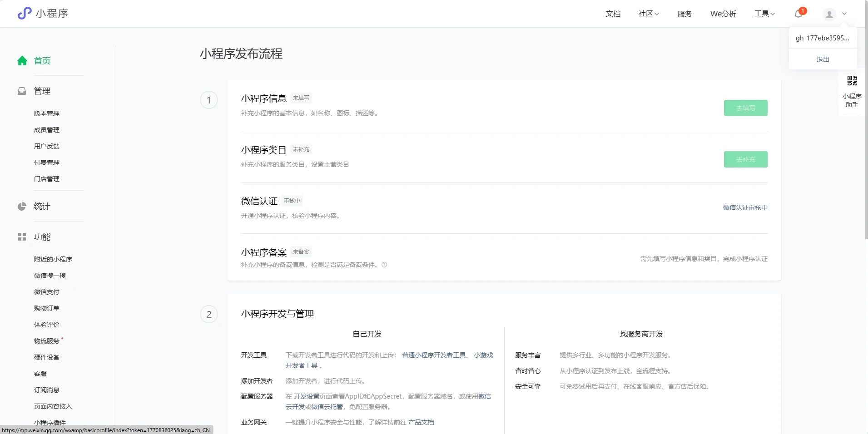This screenshot has height=434, width=868.
Task: Open 微信支付 in the sidebar
Action: [47, 292]
